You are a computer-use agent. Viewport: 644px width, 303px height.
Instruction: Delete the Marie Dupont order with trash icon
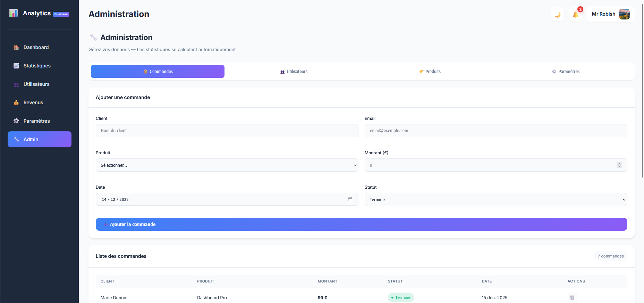click(x=572, y=297)
